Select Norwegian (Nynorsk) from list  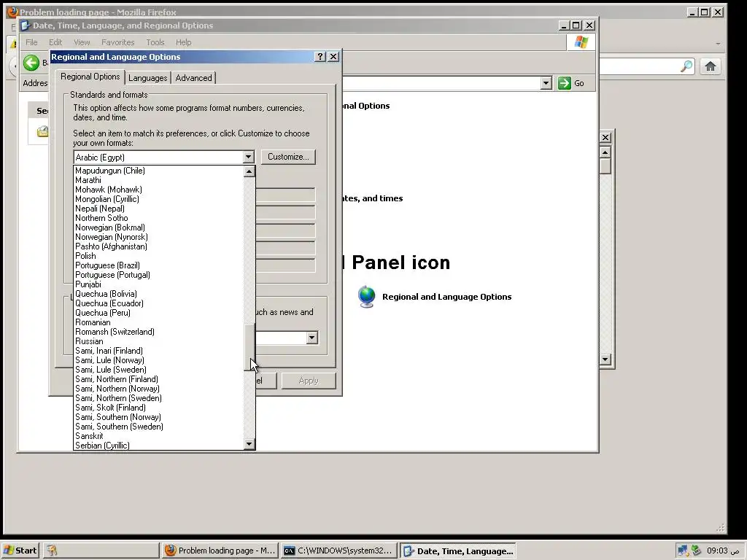coord(158,237)
